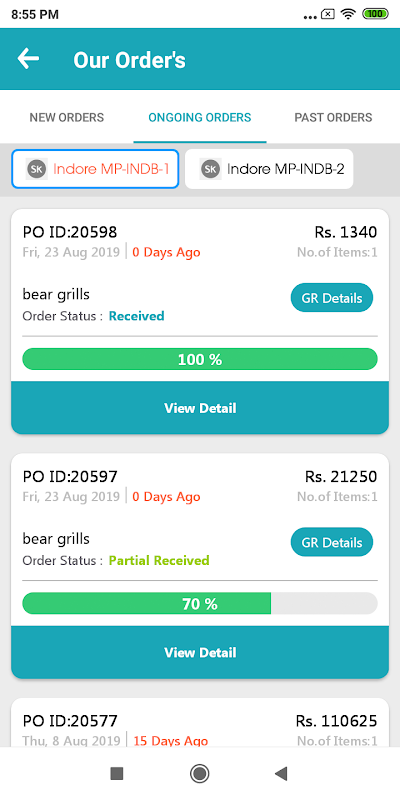
Task: Select Indore MP-INDB-1 location chip
Action: click(x=95, y=169)
